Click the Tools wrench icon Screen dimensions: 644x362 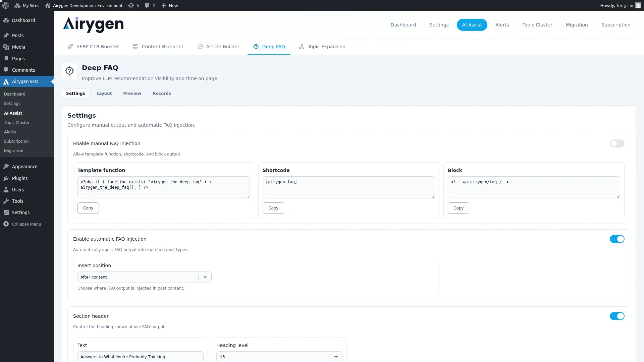click(6, 201)
